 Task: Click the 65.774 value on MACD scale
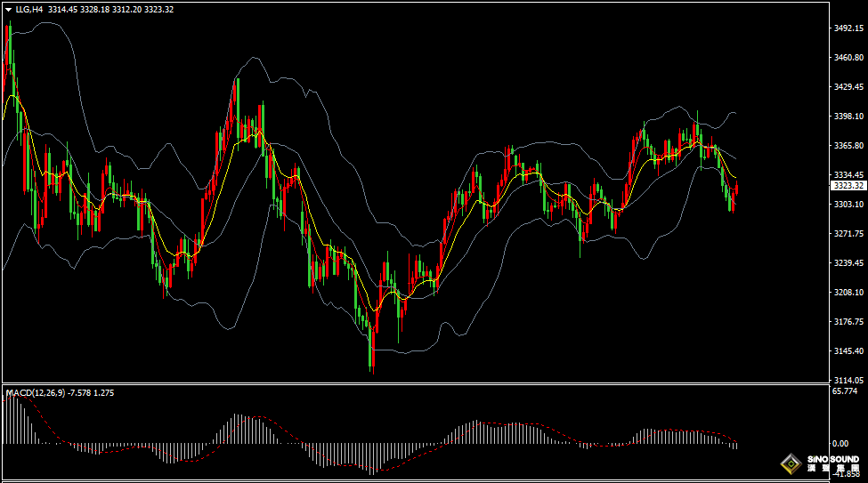(x=844, y=391)
